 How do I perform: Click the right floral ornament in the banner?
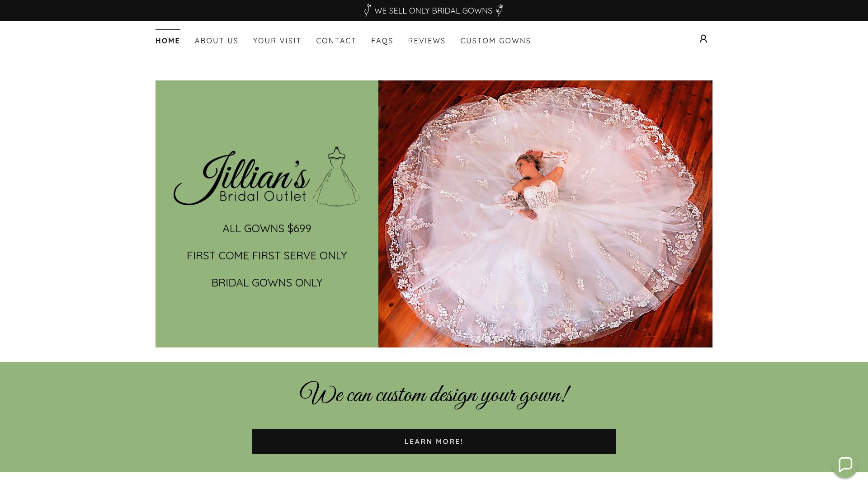[x=499, y=10]
